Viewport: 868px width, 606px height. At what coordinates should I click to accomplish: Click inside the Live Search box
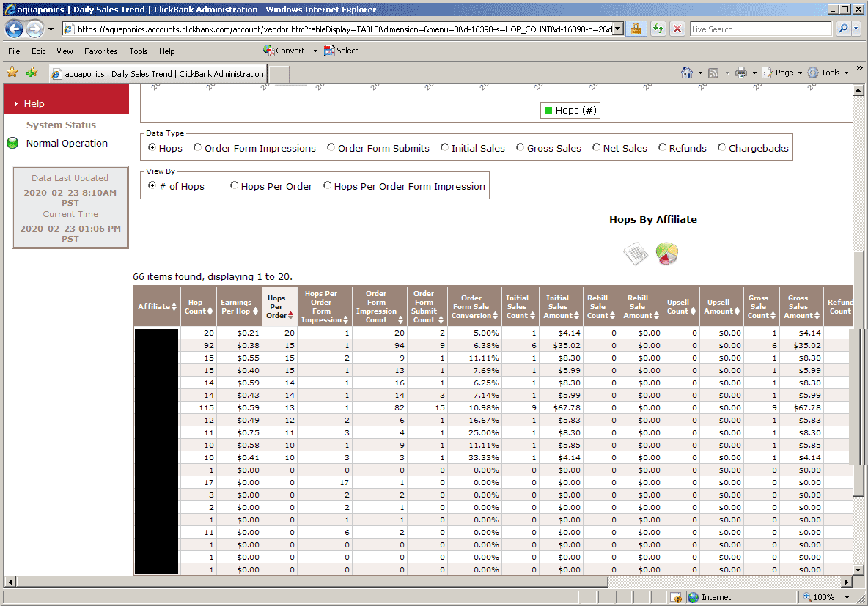760,29
